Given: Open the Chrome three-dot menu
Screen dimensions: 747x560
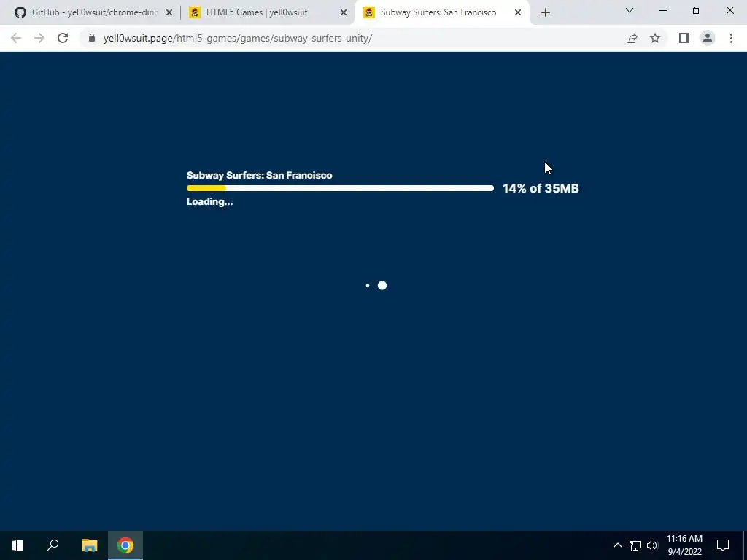Looking at the screenshot, I should tap(731, 38).
